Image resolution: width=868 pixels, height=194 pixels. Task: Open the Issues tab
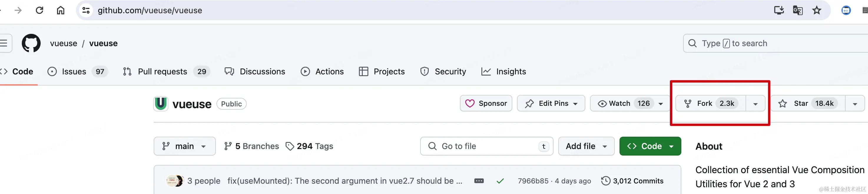tap(74, 72)
